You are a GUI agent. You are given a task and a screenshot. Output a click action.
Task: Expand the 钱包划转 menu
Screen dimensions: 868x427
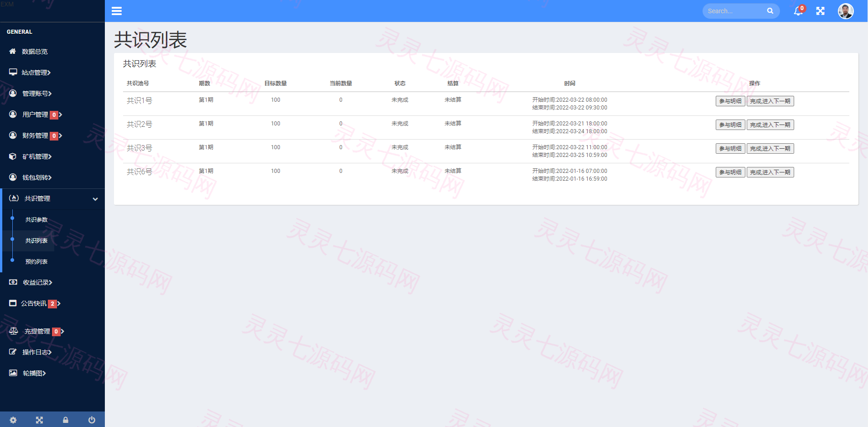(x=52, y=177)
